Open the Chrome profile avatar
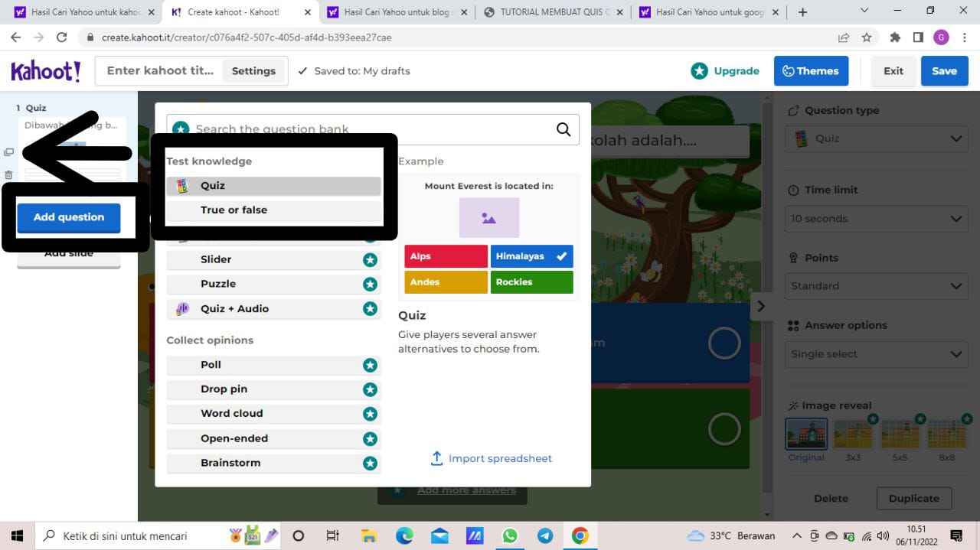This screenshot has width=980, height=550. [941, 37]
